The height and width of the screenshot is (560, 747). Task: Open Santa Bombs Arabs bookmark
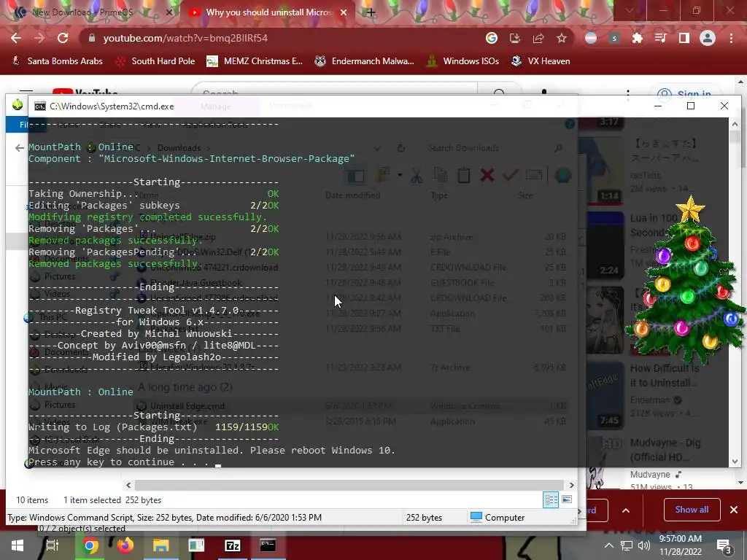click(57, 61)
